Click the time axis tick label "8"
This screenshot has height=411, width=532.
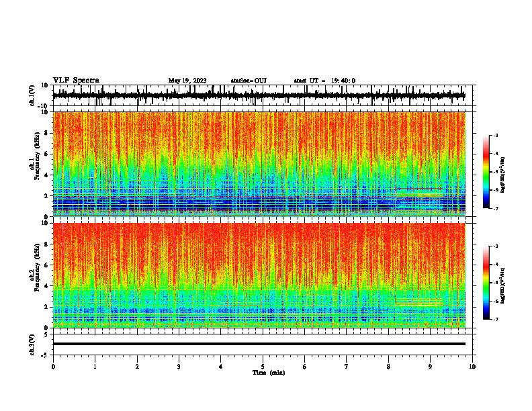(388, 367)
